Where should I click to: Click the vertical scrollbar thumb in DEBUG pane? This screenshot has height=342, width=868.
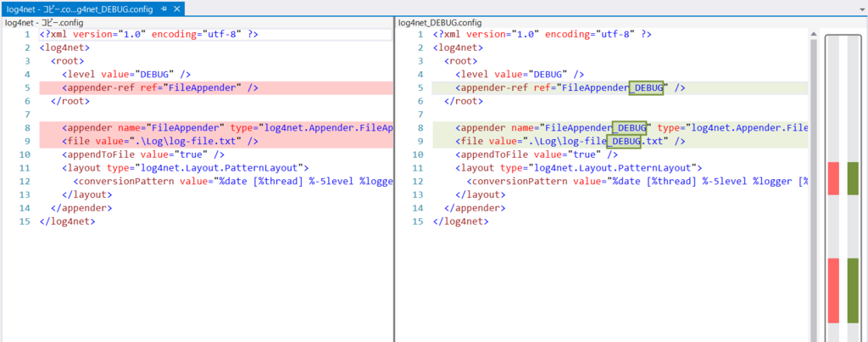click(x=813, y=191)
